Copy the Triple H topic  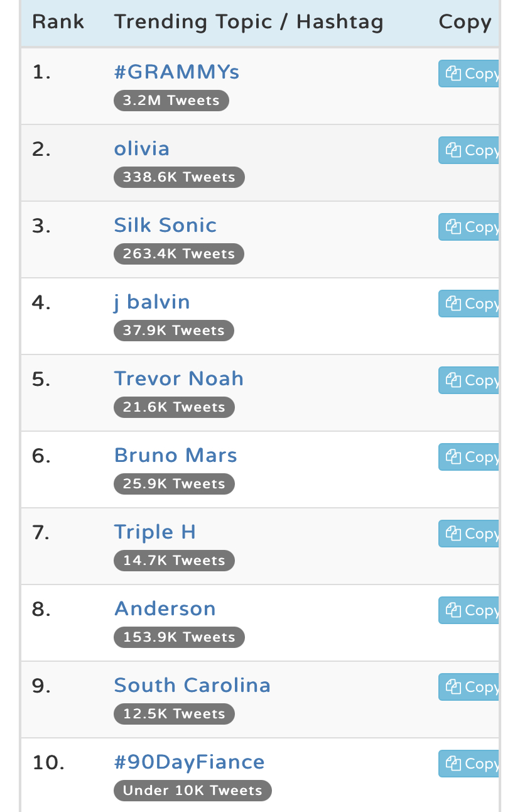(x=469, y=534)
